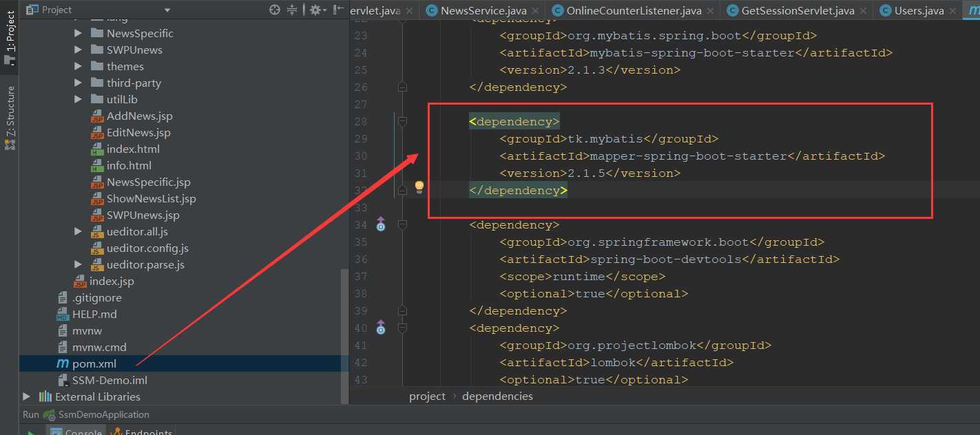
Task: Click the yellow lightbulb intention icon on line 32
Action: (x=419, y=187)
